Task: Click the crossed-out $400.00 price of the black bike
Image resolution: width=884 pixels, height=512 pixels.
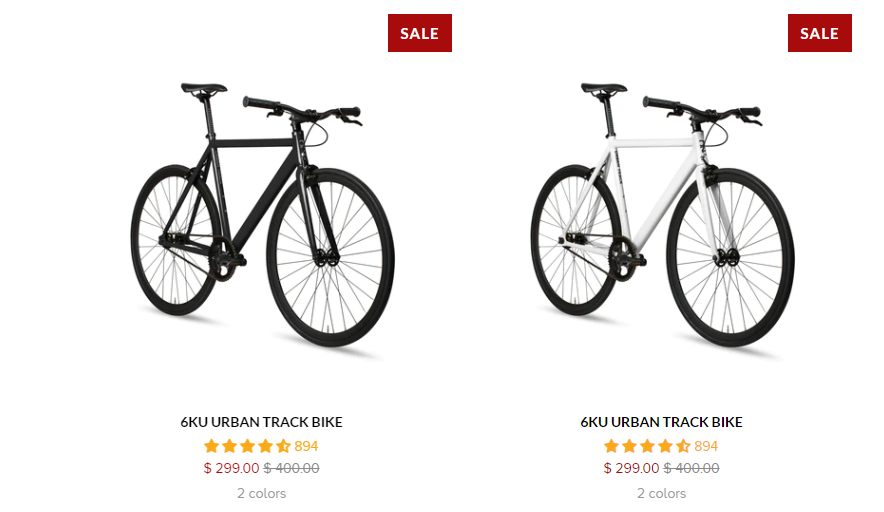Action: point(291,468)
